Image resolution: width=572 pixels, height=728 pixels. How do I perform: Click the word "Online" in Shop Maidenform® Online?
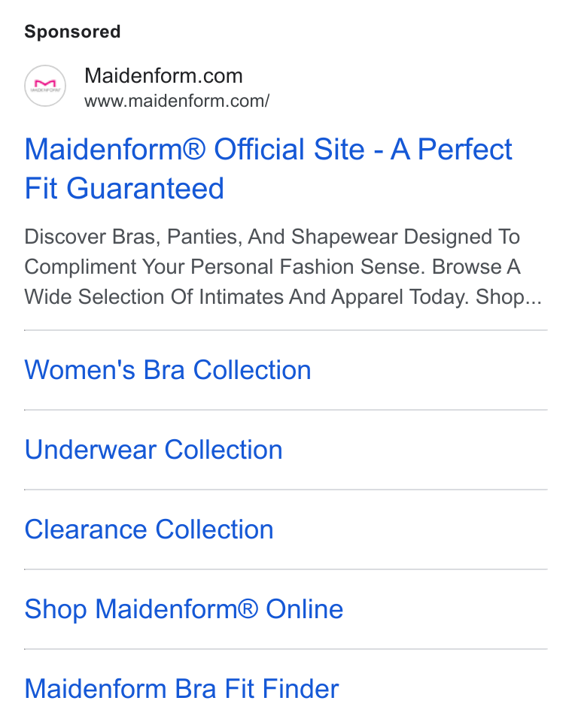(x=304, y=609)
